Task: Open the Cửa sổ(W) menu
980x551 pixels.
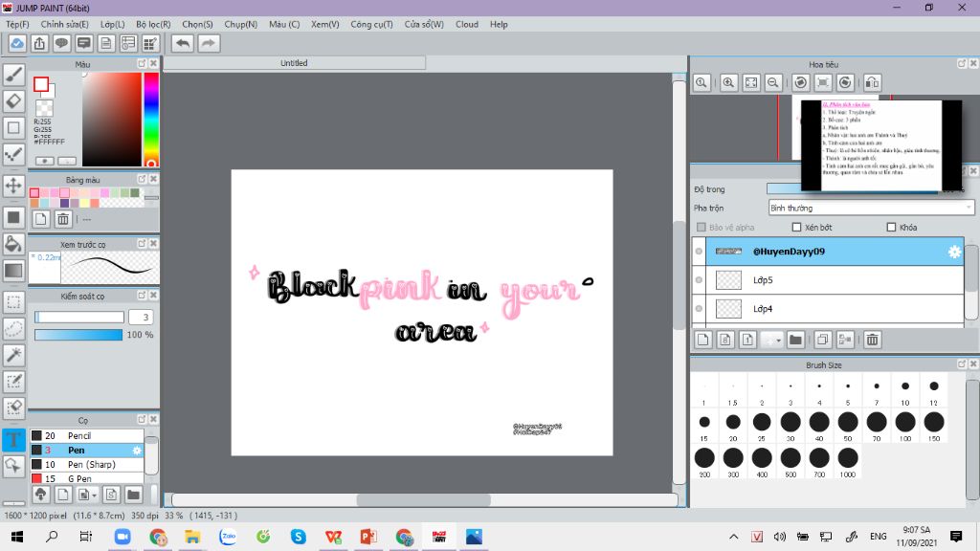Action: point(424,24)
